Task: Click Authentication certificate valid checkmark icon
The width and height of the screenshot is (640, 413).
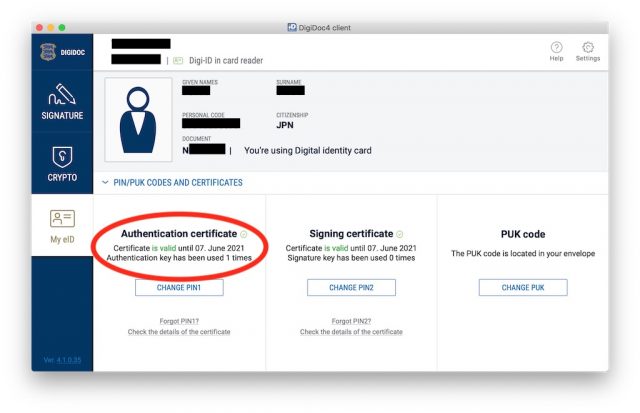Action: tap(244, 234)
